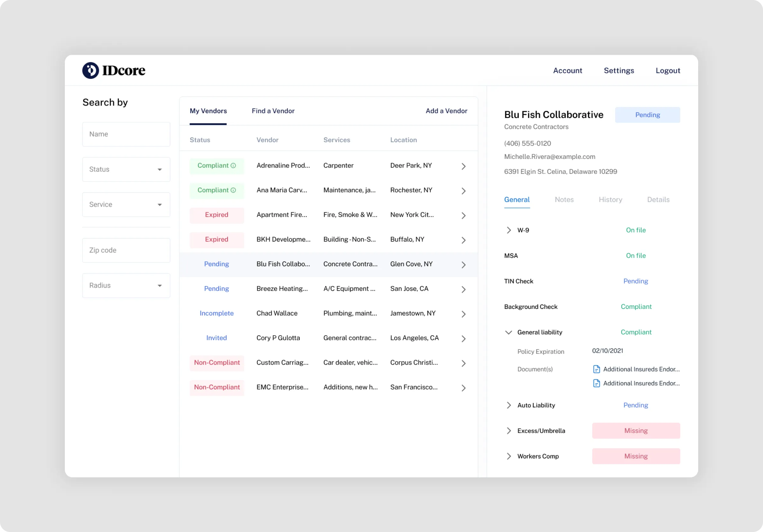Screen dimensions: 763x532
Task: Click arrow icon for EMC Enterprise row
Action: tap(463, 388)
